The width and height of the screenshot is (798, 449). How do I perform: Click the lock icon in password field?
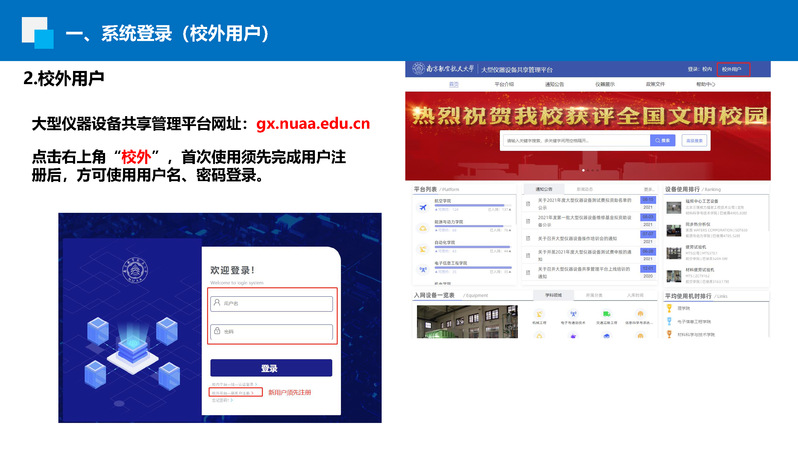[x=217, y=332]
